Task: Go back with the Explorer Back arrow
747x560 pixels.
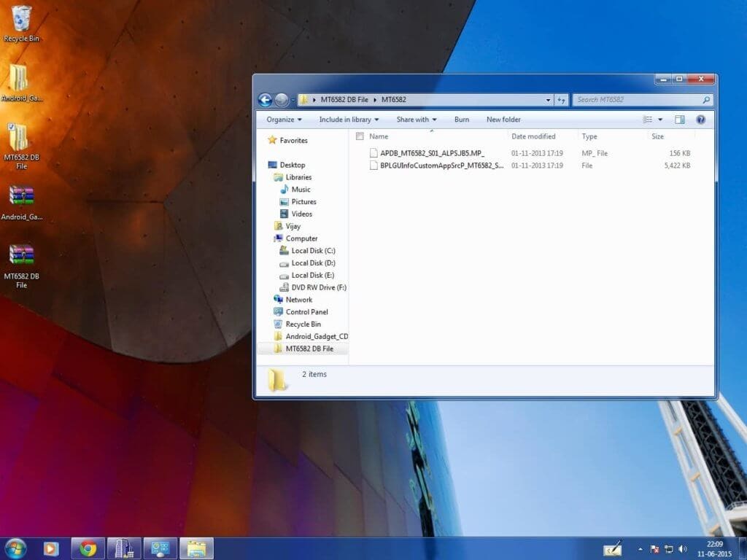Action: 266,100
